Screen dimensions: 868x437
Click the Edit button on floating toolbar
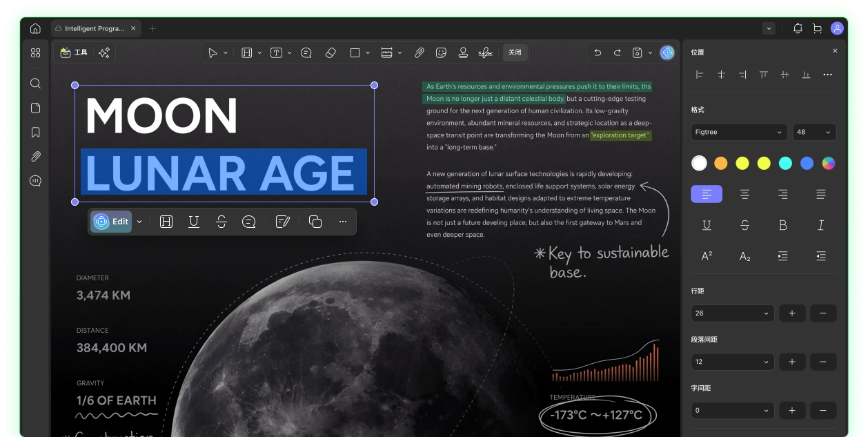112,222
